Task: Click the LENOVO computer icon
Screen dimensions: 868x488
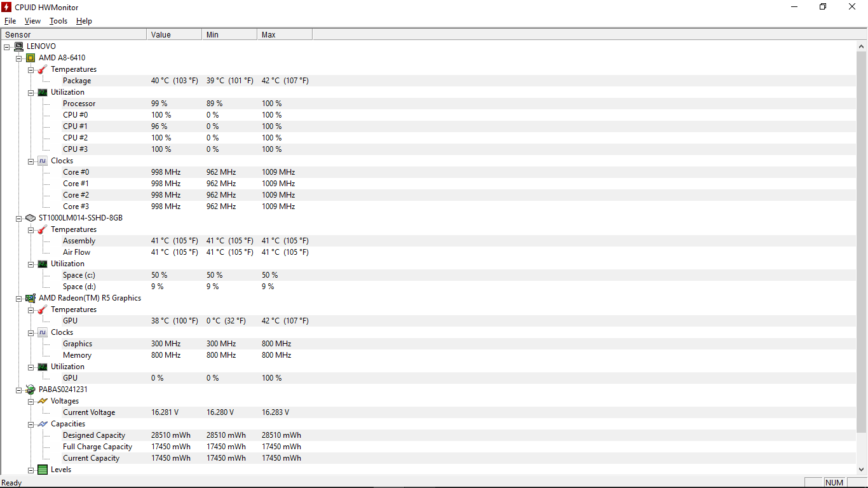Action: point(18,46)
